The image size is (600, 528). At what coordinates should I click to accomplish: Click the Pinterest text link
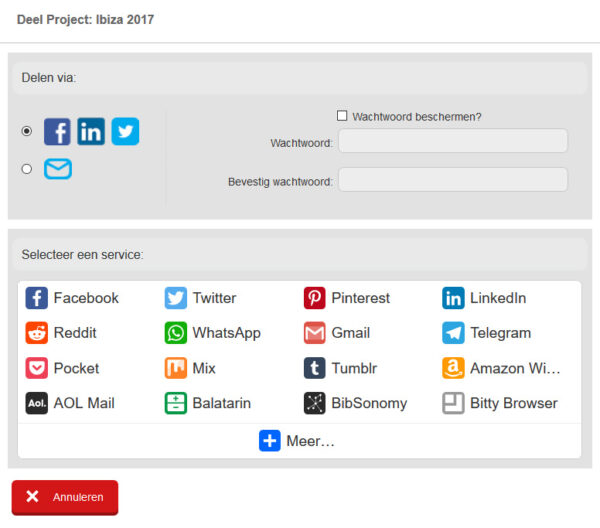pyautogui.click(x=360, y=298)
